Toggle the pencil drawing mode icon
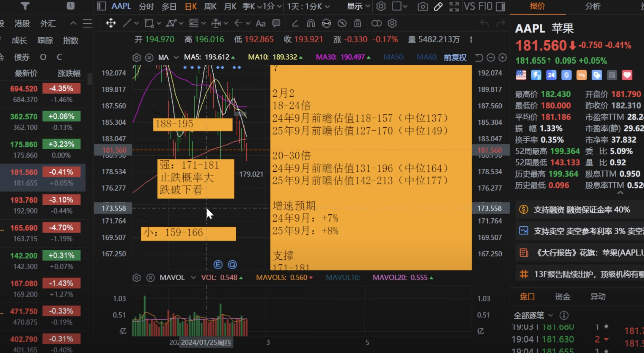This screenshot has width=644, height=353. tap(438, 6)
